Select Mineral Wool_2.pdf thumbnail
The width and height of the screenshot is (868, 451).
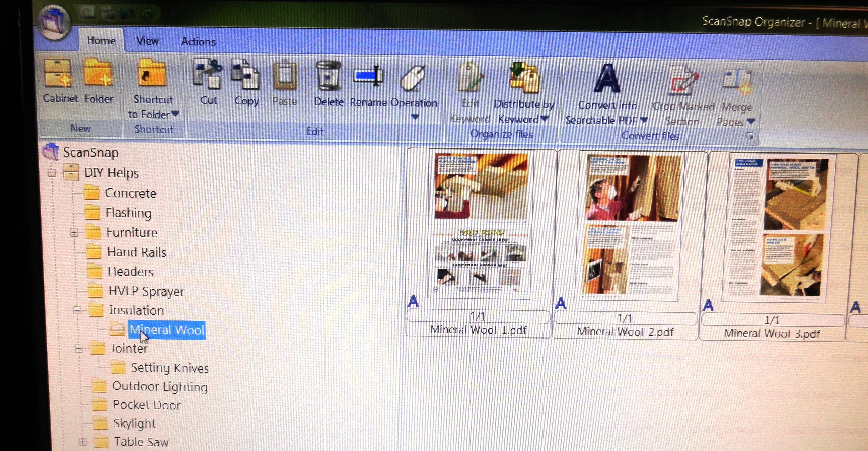[x=629, y=226]
